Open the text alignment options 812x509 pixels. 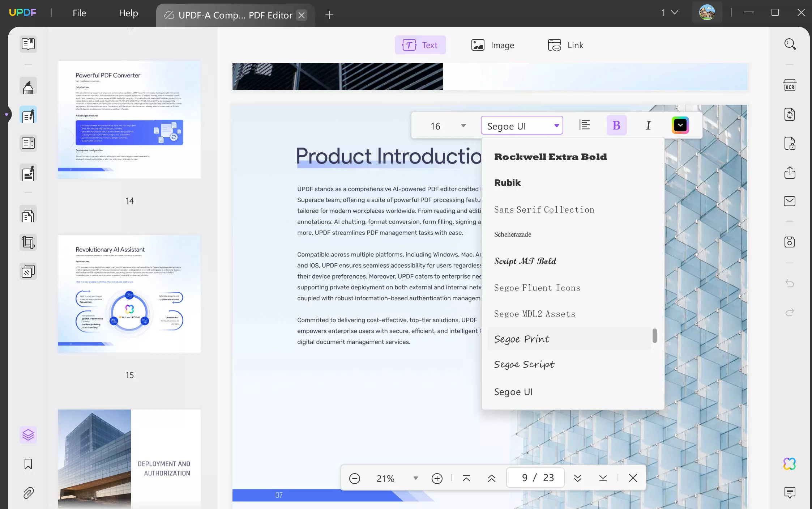pos(585,125)
